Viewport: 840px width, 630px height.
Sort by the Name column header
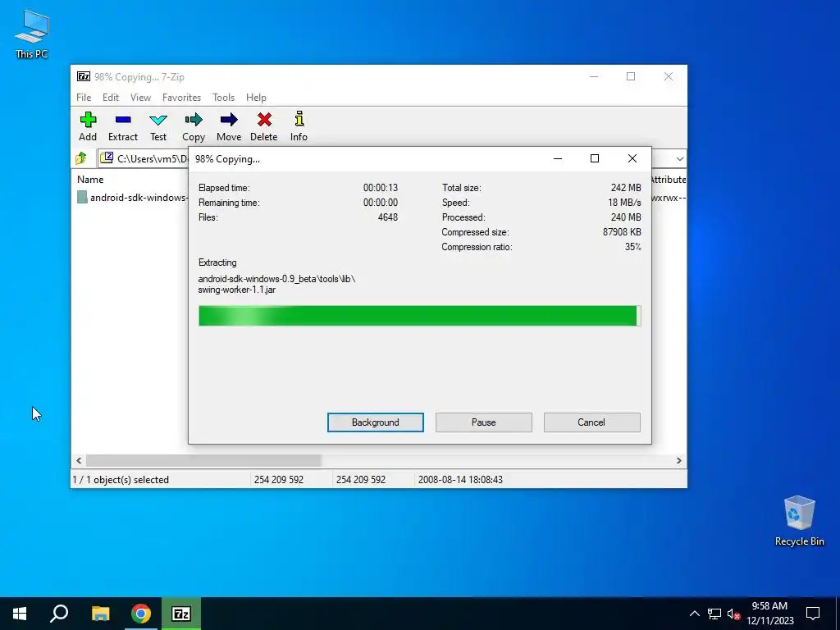pyautogui.click(x=90, y=180)
